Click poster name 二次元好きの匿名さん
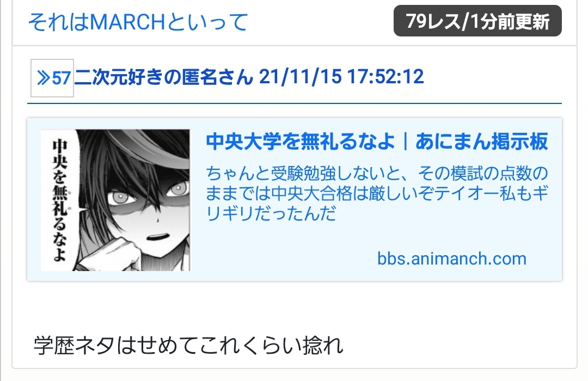Viewport: 588px width, 381px height. 163,77
